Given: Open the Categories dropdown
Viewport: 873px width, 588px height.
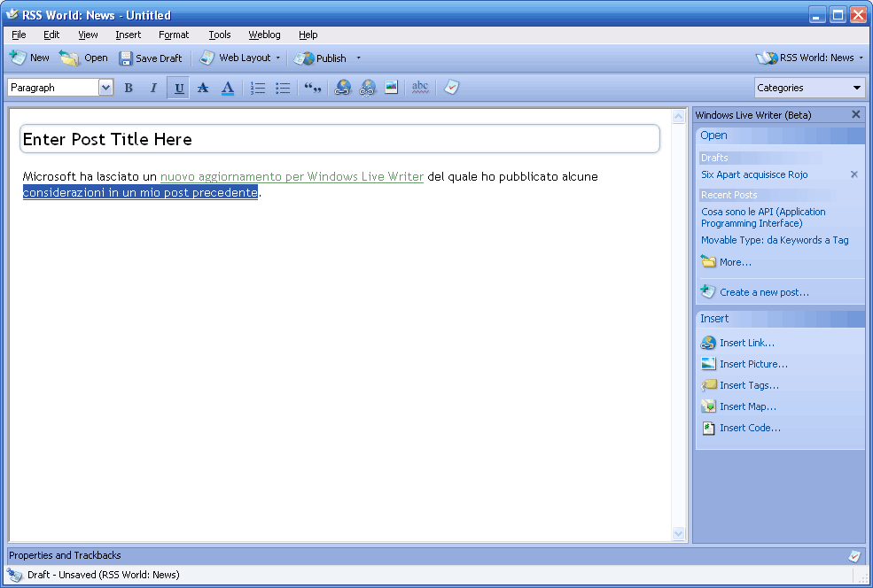Looking at the screenshot, I should (x=809, y=88).
